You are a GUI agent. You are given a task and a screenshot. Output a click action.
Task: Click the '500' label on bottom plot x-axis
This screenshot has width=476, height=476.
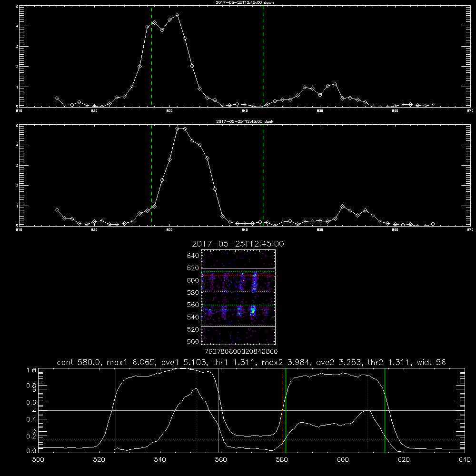(x=38, y=460)
